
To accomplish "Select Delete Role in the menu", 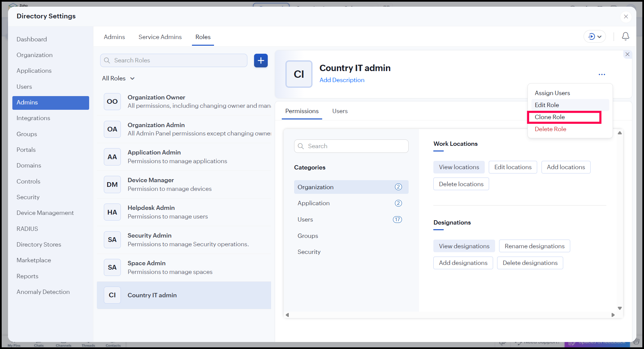I will click(x=550, y=129).
